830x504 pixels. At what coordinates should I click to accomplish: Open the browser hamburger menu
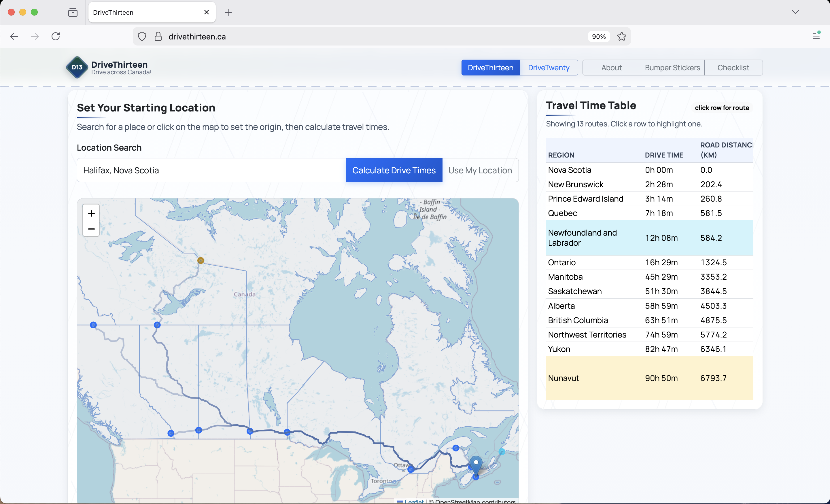[x=816, y=36]
